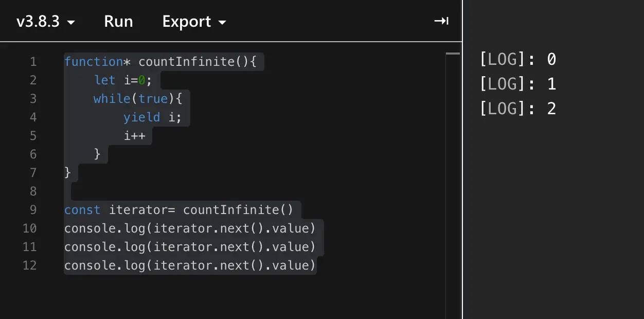Select the version label in the toolbar
The height and width of the screenshot is (319, 644).
click(39, 21)
